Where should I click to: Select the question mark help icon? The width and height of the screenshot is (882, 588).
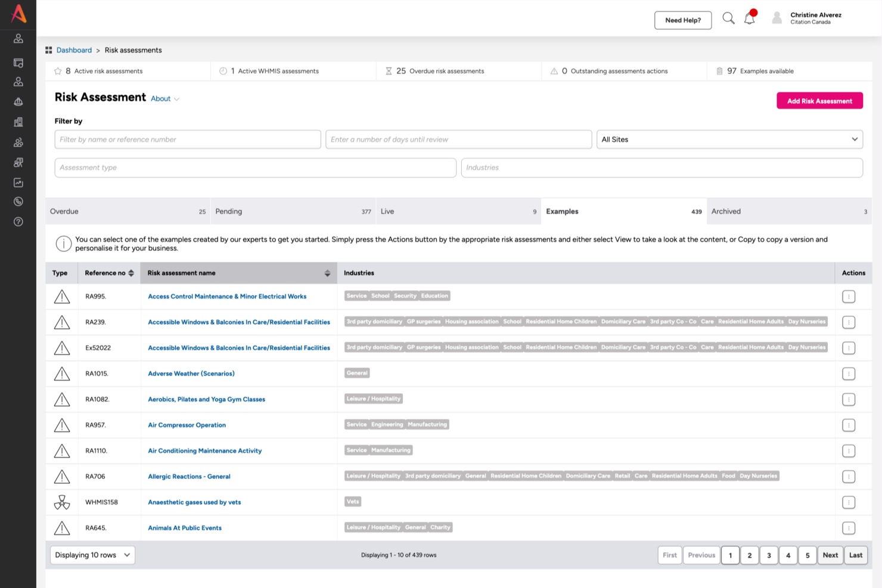18,221
